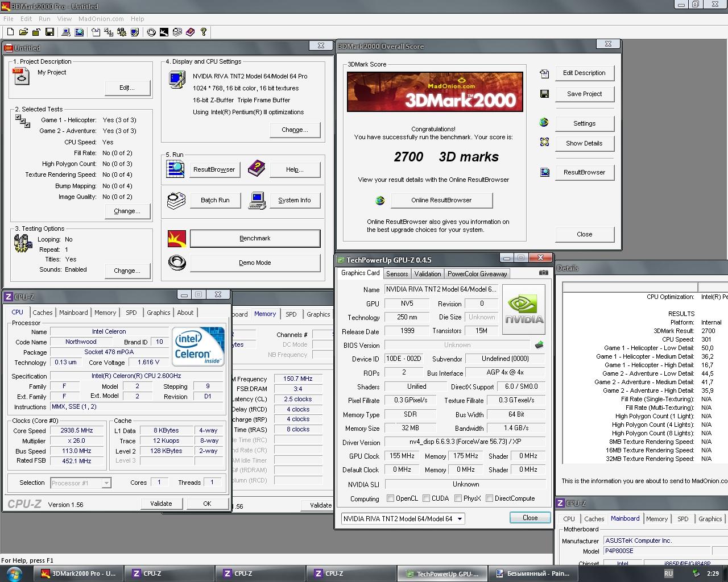This screenshot has width=728, height=582.
Task: Click the globe icon beside Online ResultBrowser
Action: pyautogui.click(x=380, y=201)
